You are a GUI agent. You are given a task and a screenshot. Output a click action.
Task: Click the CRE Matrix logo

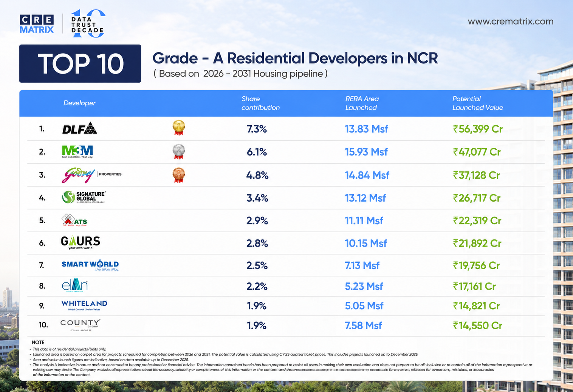(37, 24)
